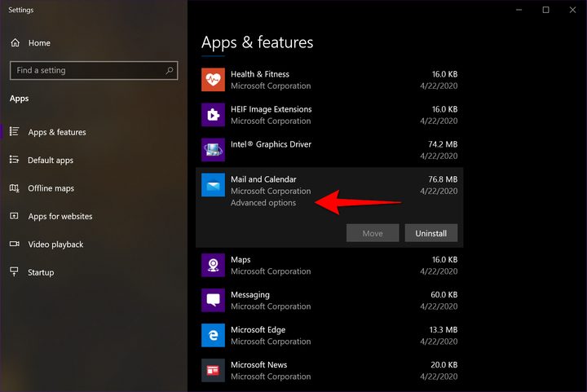Click the Apps for websites icon
This screenshot has width=587, height=392.
(14, 216)
